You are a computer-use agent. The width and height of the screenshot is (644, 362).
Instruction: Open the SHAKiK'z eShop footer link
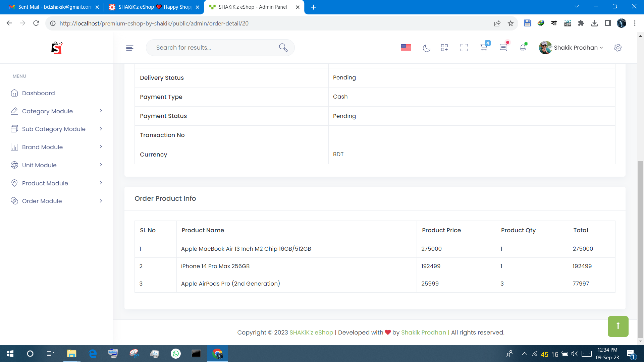pos(311,333)
